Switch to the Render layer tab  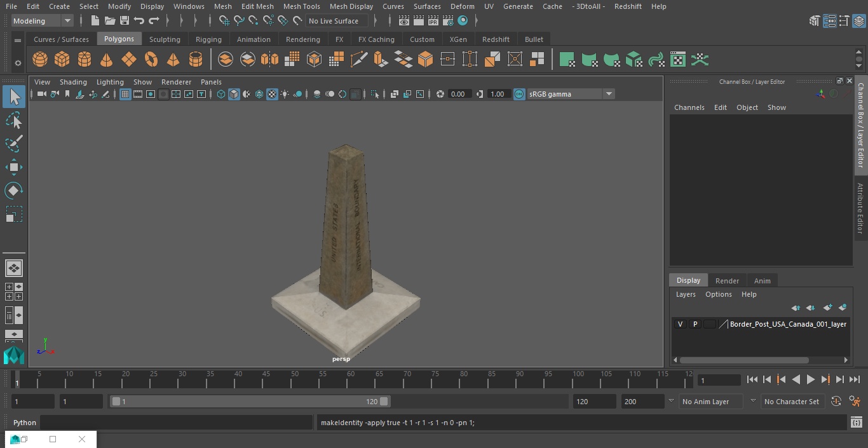(x=727, y=281)
